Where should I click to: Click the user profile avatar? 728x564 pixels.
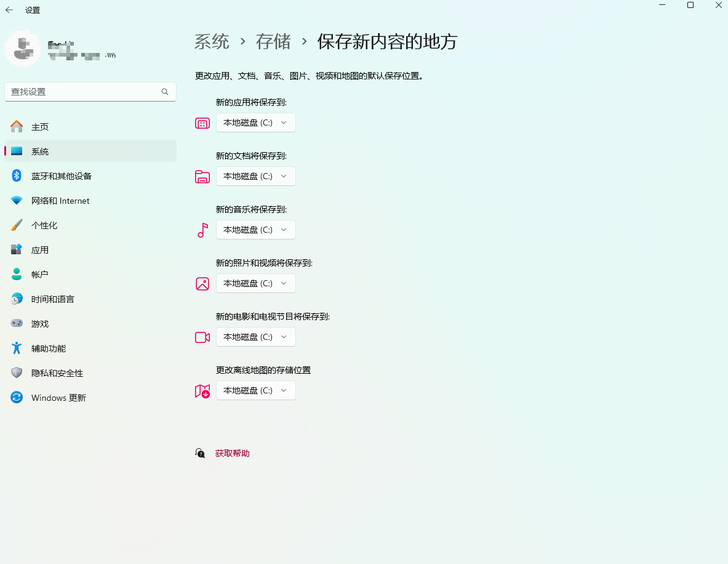pyautogui.click(x=22, y=48)
